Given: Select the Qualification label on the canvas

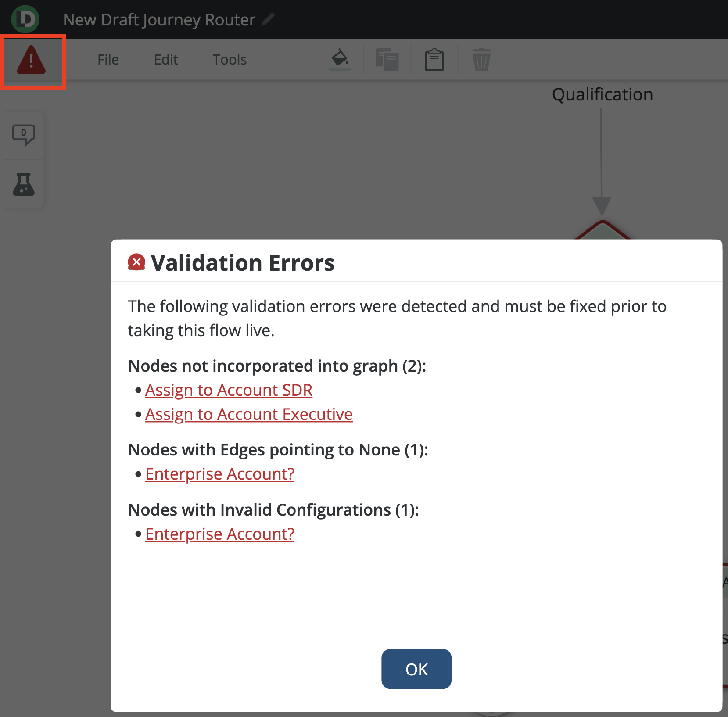Looking at the screenshot, I should coord(602,94).
